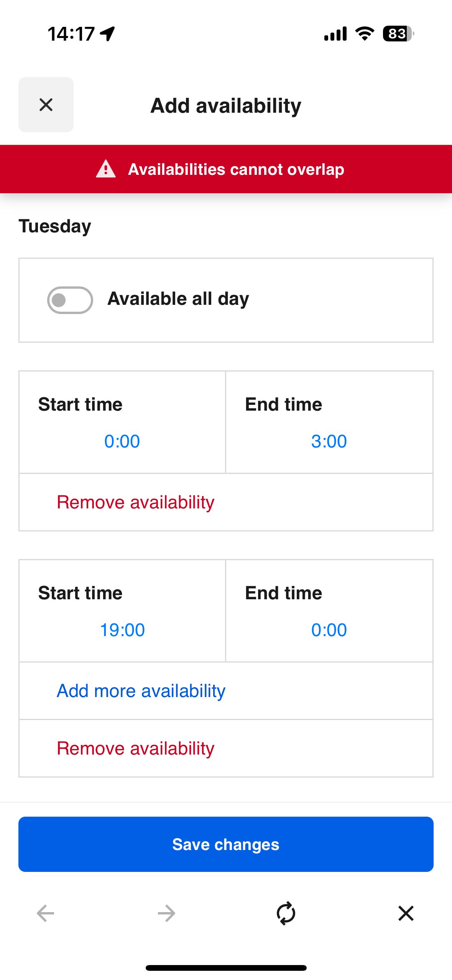Save changes to Tuesday availability
The height and width of the screenshot is (980, 452).
point(226,844)
